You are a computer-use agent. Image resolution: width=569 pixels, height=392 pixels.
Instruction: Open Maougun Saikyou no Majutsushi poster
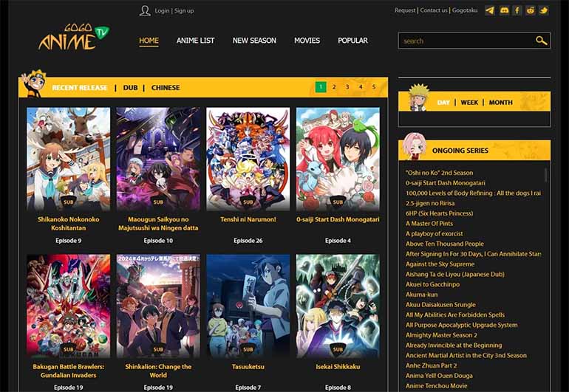(x=158, y=159)
